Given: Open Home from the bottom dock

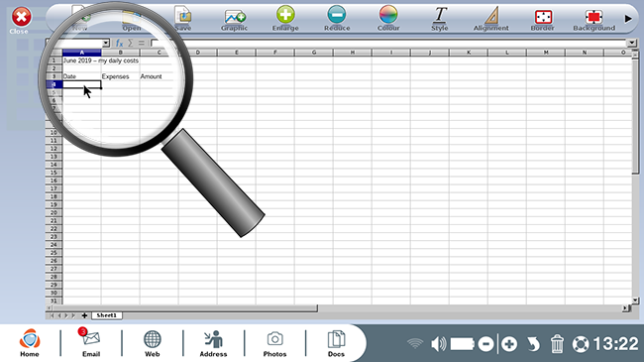Looking at the screenshot, I should [30, 343].
